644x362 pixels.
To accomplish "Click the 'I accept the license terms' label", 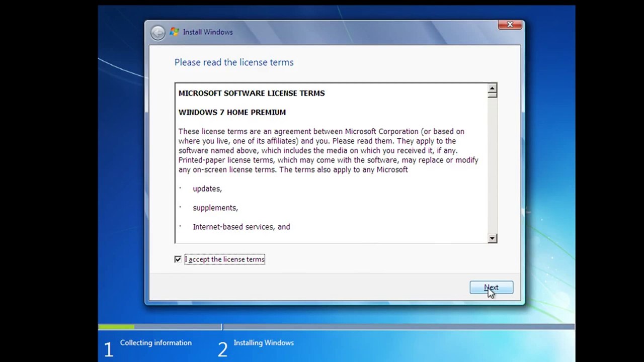I will (224, 259).
